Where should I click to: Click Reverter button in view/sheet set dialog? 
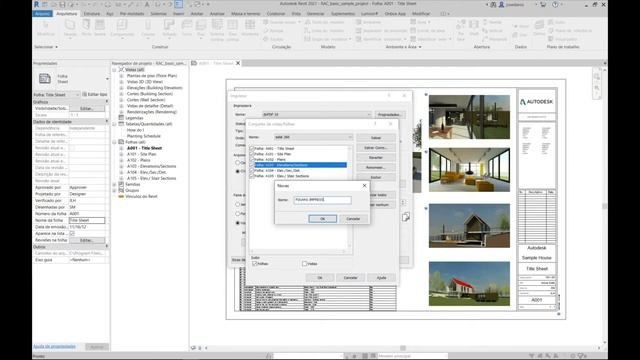[376, 158]
